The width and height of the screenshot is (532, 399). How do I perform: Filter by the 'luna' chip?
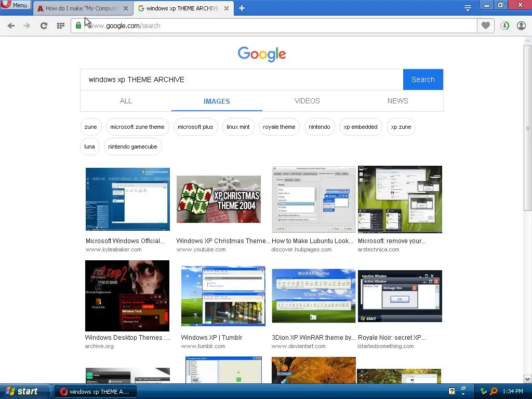[x=89, y=147]
